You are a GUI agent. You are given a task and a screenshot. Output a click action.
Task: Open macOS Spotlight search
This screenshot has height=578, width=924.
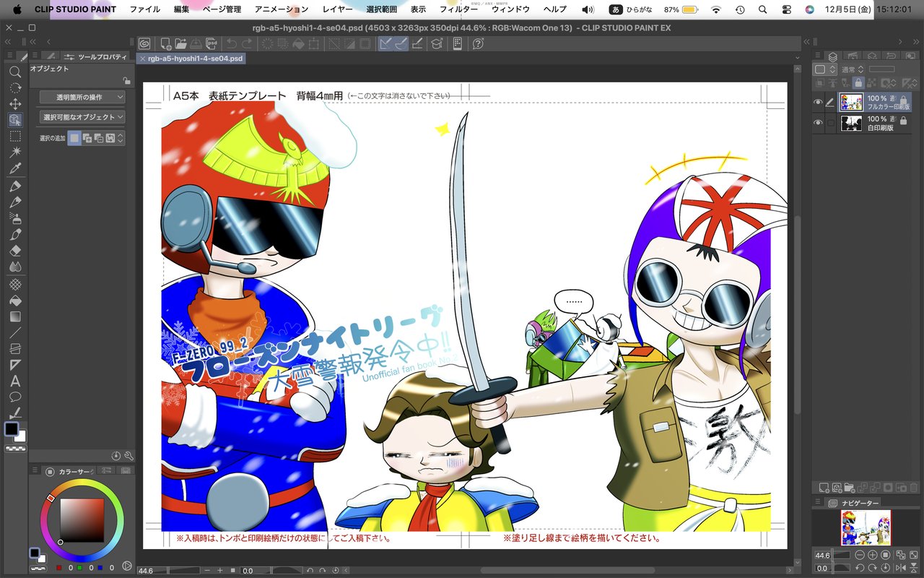coord(762,9)
